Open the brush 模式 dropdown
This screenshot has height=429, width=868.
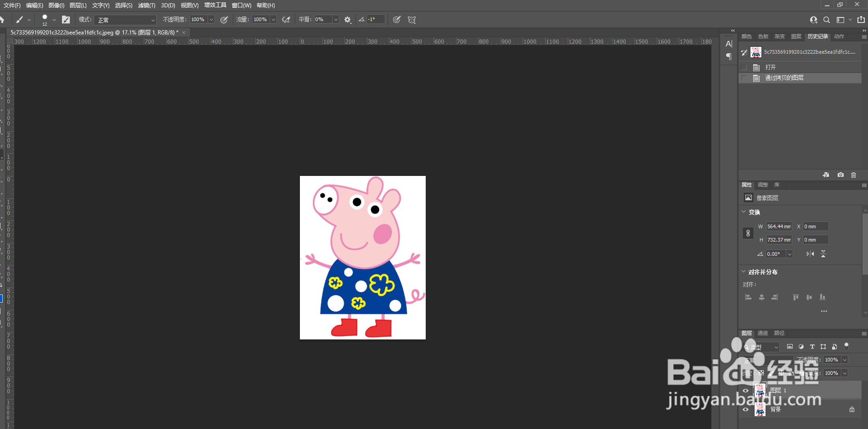(x=125, y=20)
